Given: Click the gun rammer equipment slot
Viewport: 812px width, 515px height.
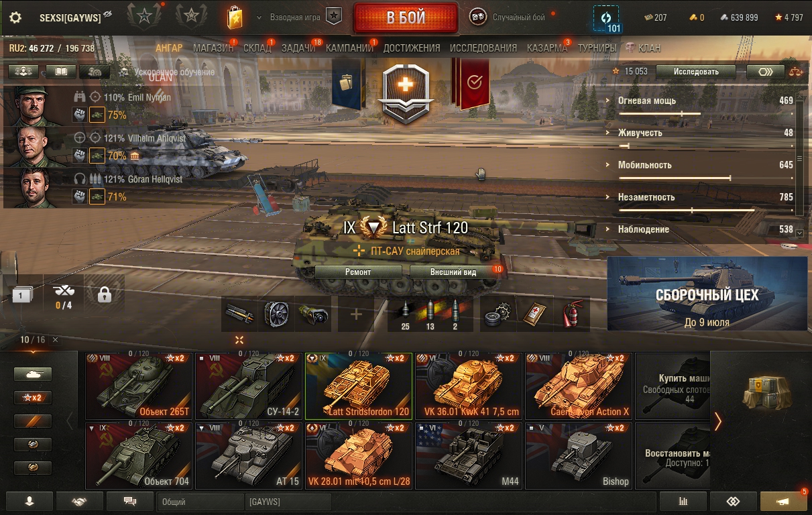Looking at the screenshot, I should click(239, 314).
